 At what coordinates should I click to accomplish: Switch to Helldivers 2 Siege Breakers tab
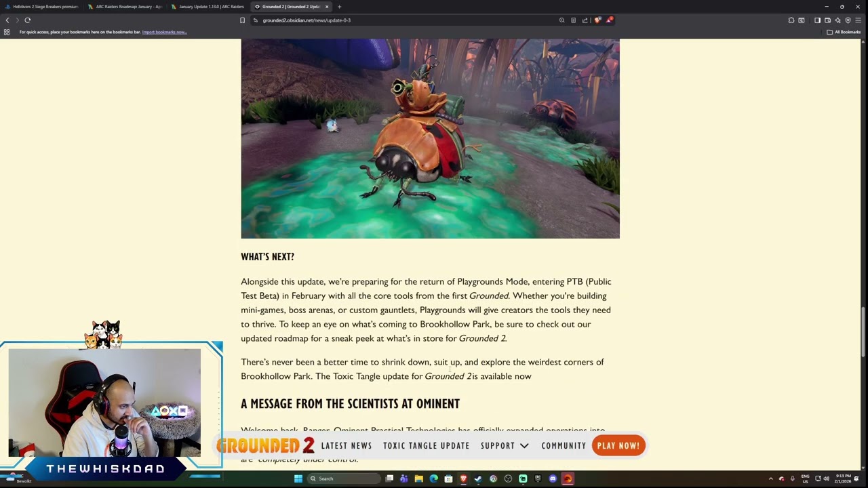41,7
